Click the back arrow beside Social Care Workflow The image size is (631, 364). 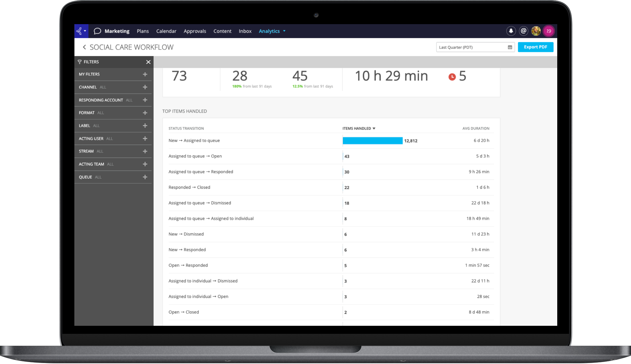click(84, 47)
